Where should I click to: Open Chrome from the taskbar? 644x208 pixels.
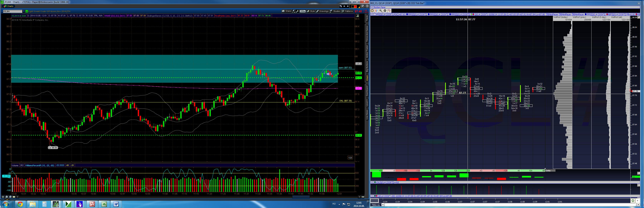click(20, 204)
